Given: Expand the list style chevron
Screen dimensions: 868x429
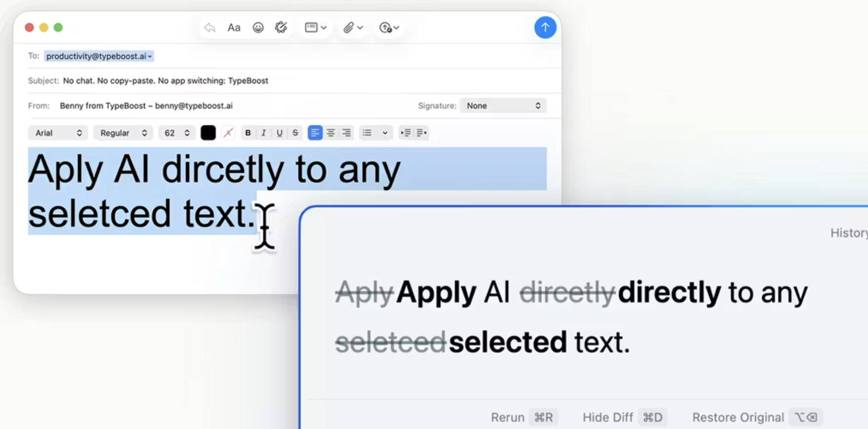Looking at the screenshot, I should pos(385,133).
